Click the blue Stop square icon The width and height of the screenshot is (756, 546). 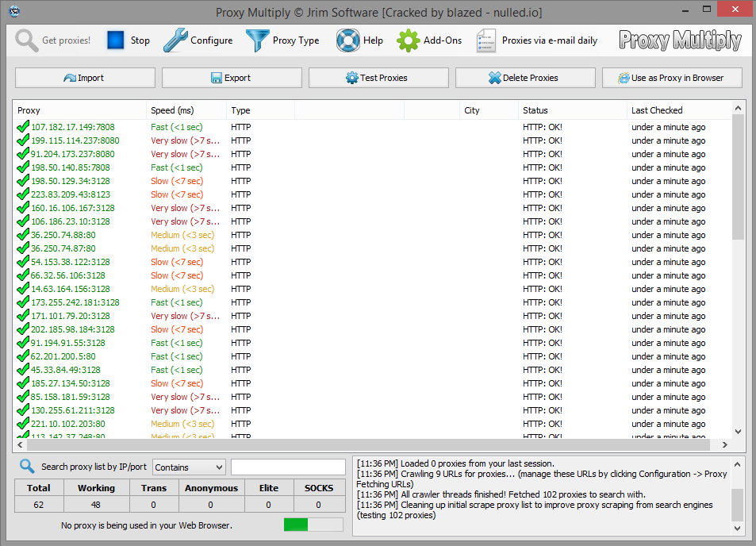116,40
